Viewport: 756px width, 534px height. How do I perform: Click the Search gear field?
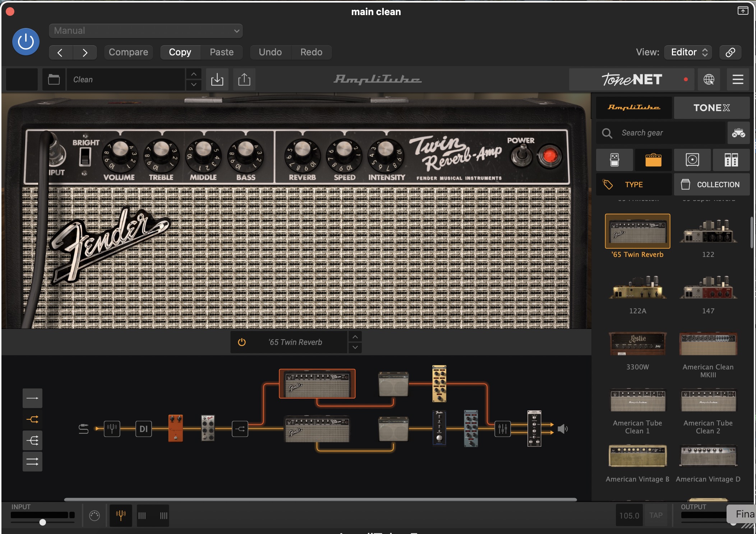[x=661, y=133]
